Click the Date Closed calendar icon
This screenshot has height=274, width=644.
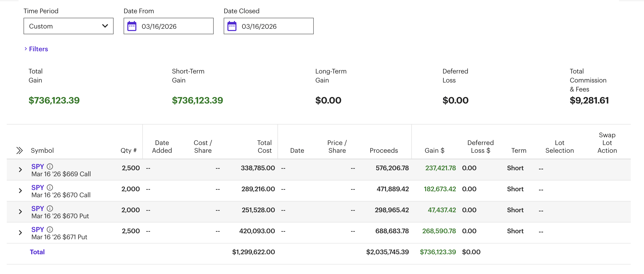coord(232,26)
